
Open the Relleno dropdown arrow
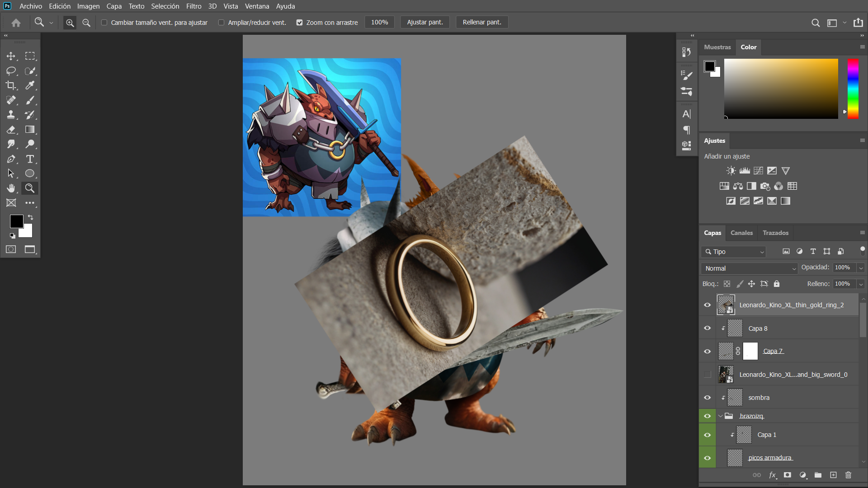[x=861, y=284]
